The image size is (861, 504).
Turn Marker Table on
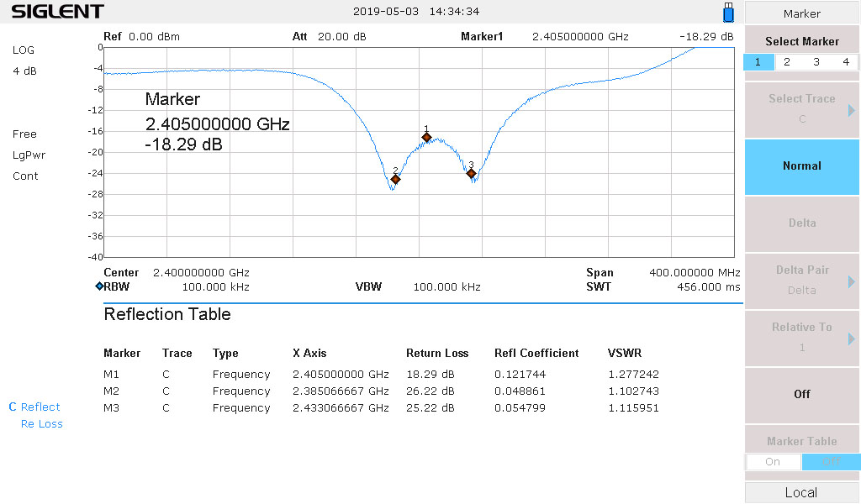pos(773,461)
